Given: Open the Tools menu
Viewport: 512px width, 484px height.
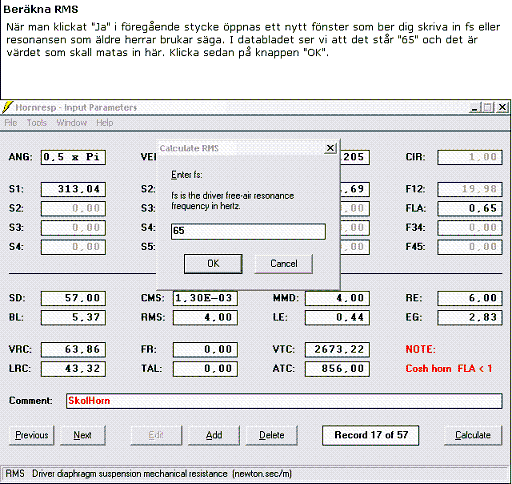Looking at the screenshot, I should point(37,123).
